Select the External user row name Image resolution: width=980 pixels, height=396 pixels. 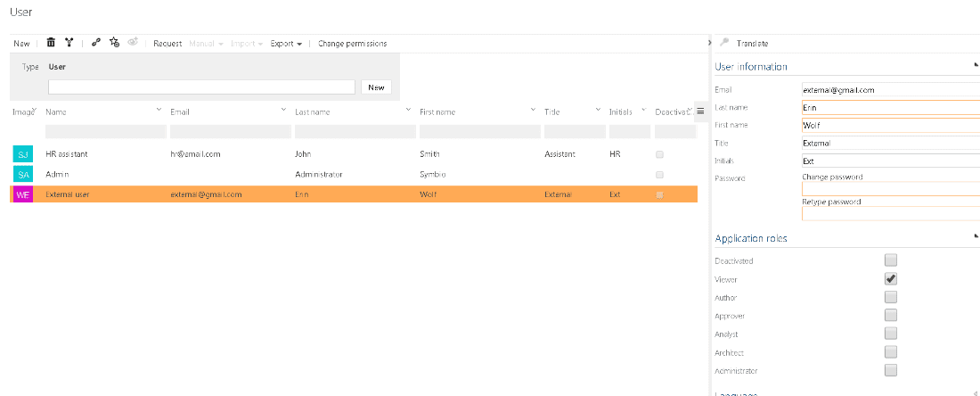click(68, 194)
